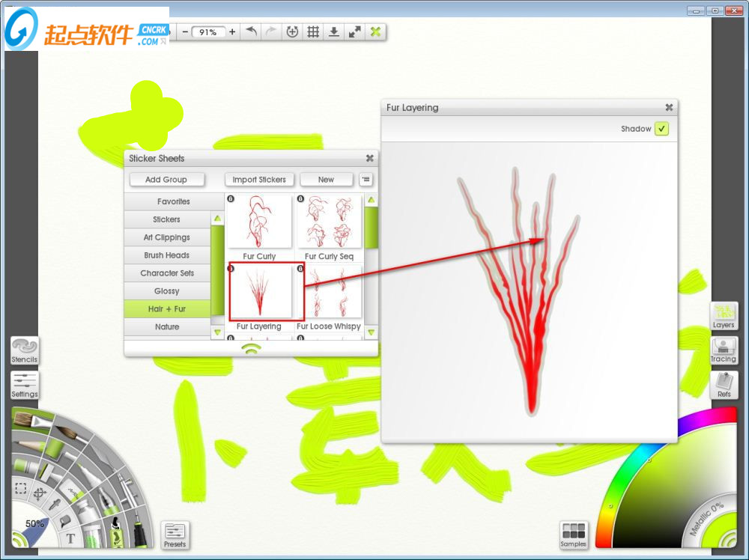Select the Text tool
Image resolution: width=749 pixels, height=560 pixels.
pos(71,538)
